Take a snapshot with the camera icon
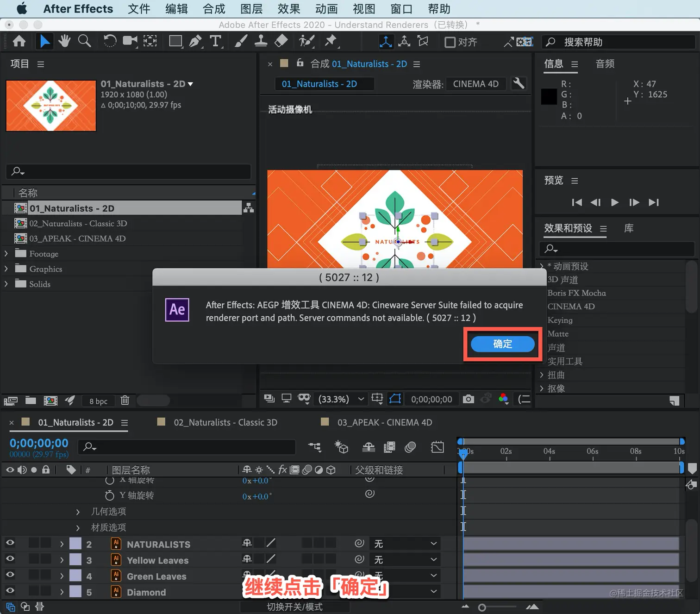Image resolution: width=700 pixels, height=614 pixels. point(469,399)
